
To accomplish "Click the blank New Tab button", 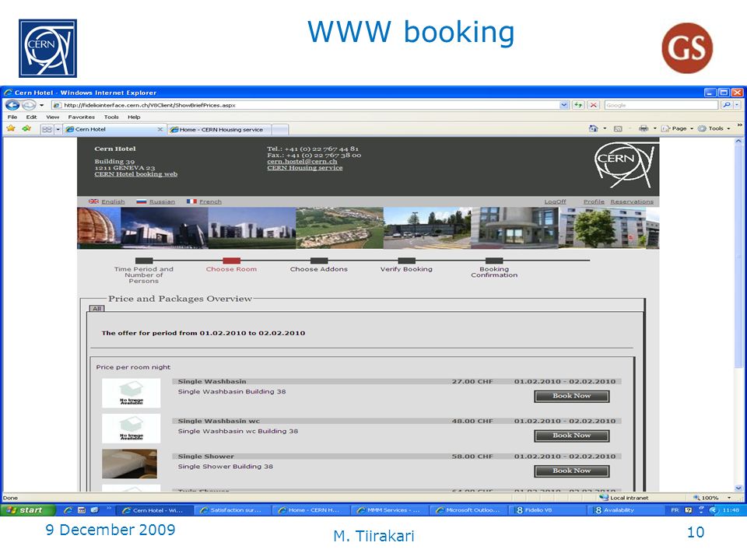I will 280,130.
